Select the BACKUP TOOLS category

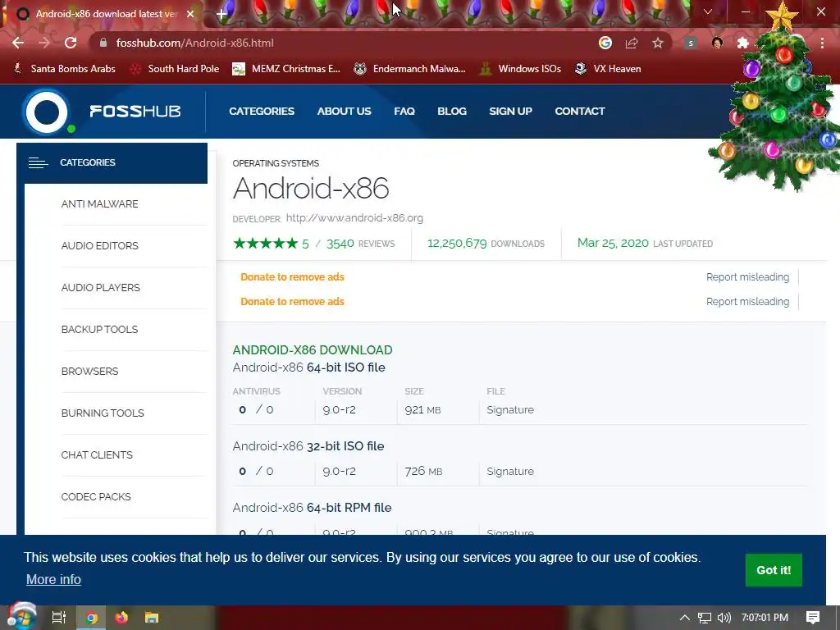pos(99,330)
